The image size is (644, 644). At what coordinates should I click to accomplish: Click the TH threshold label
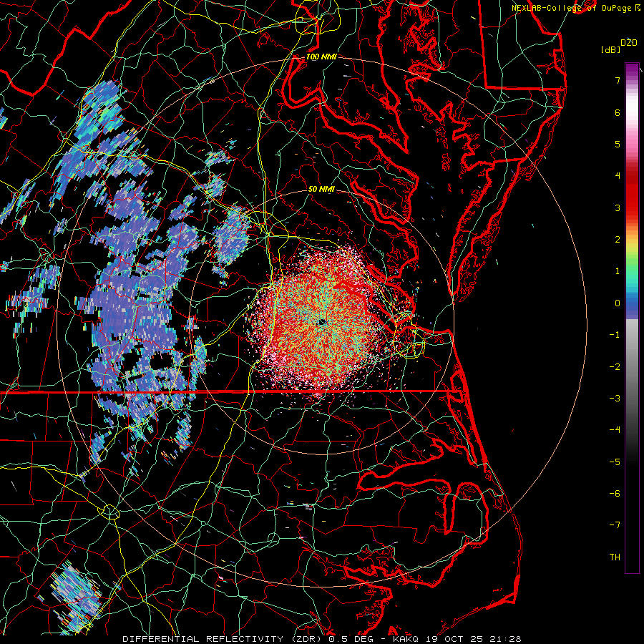coord(615,557)
